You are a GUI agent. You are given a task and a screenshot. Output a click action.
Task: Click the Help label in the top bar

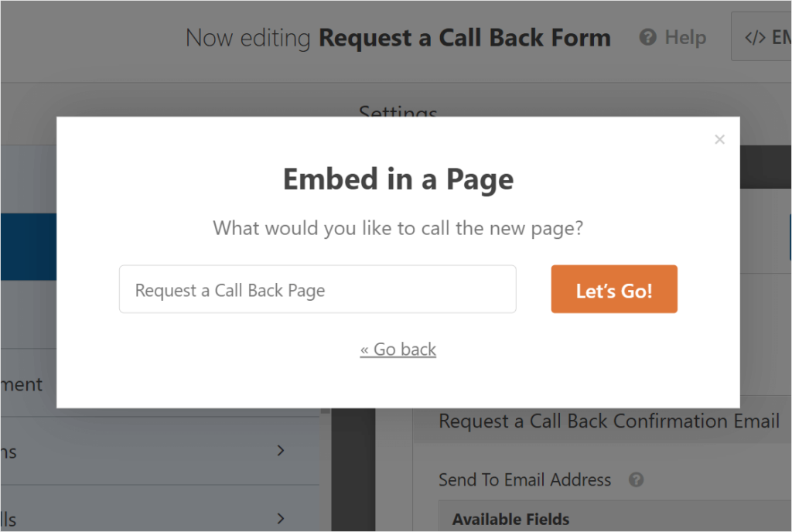[684, 36]
